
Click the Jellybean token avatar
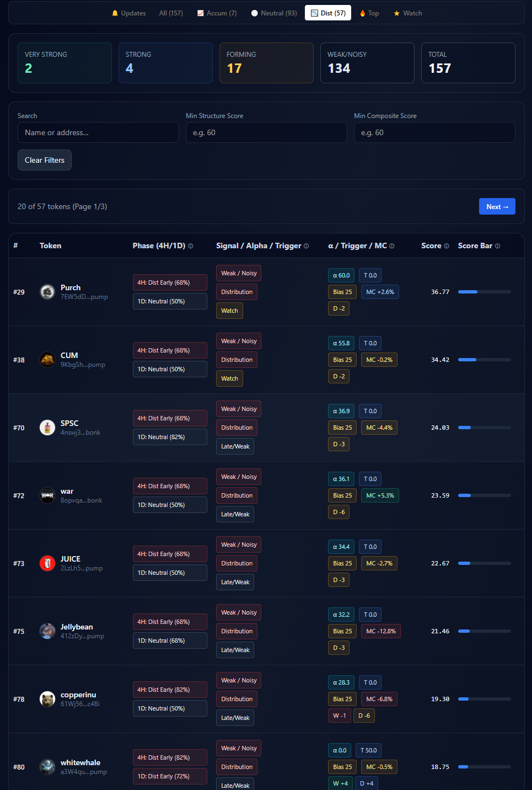47,631
